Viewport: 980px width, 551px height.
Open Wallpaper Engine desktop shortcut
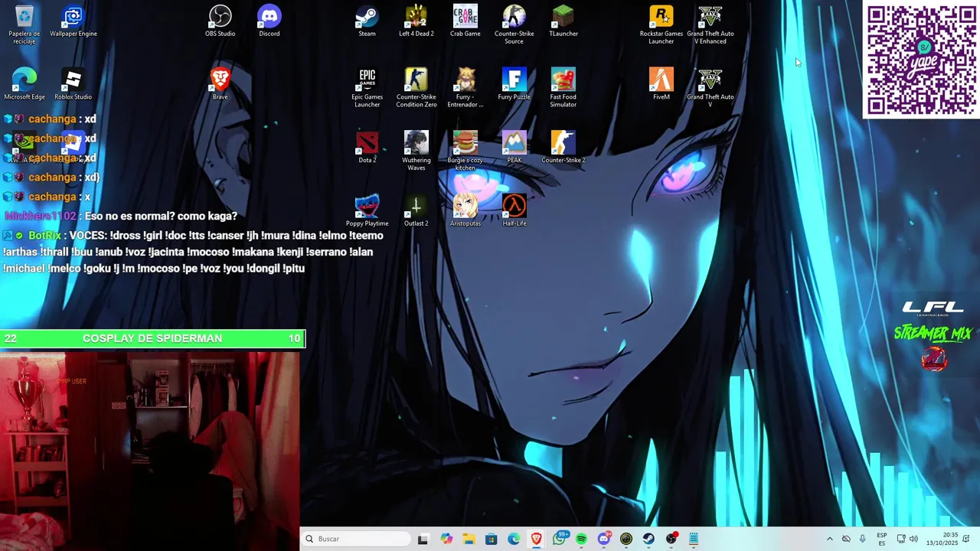[x=73, y=21]
